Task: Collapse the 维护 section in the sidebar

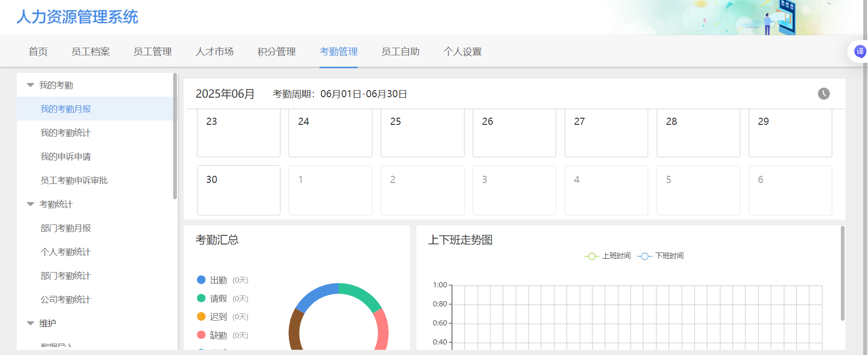Action: 31,324
